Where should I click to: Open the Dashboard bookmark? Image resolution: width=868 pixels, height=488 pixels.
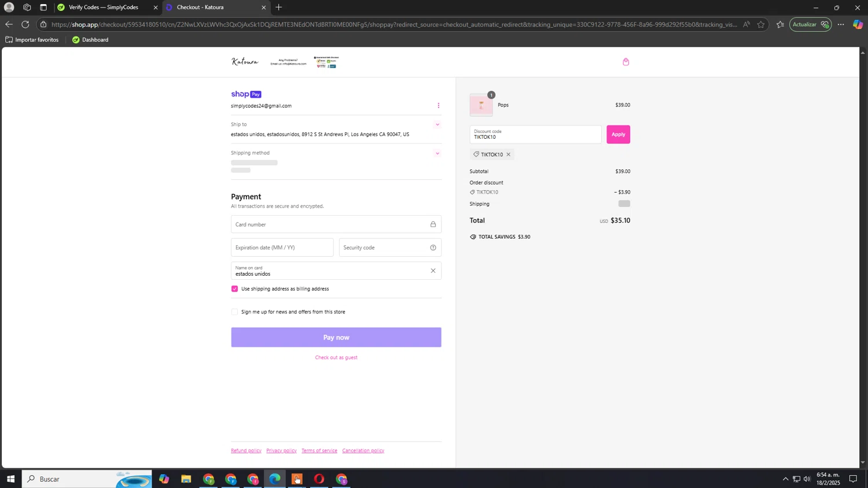pos(90,40)
